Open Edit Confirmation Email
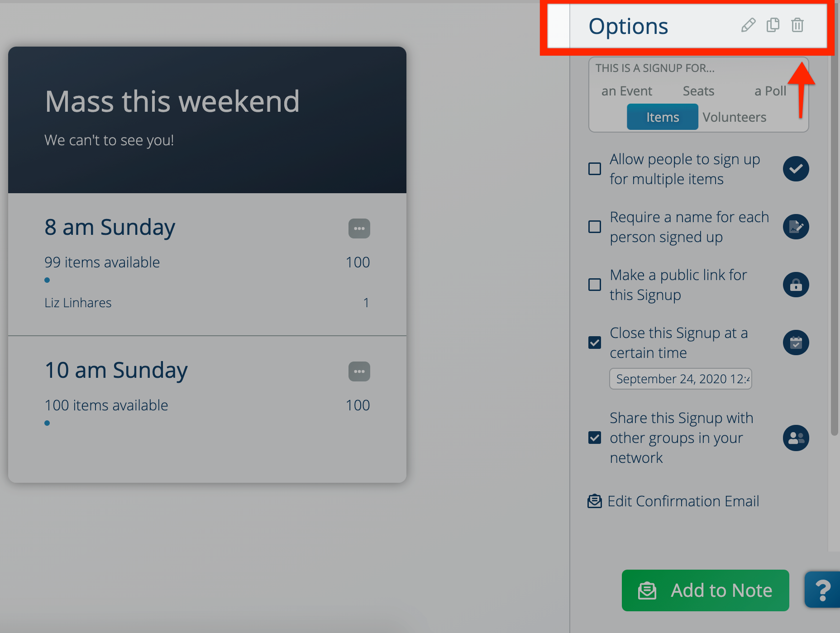840x633 pixels. tap(683, 501)
